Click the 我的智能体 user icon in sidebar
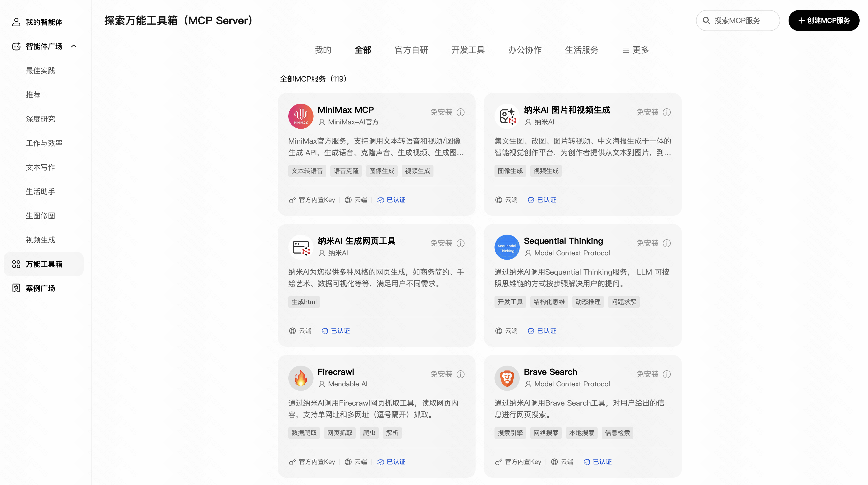 click(16, 22)
